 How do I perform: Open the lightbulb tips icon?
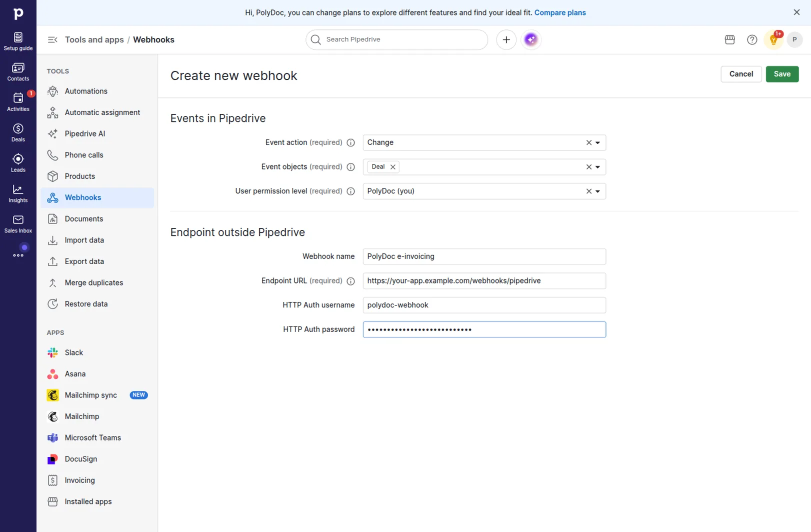(x=773, y=39)
